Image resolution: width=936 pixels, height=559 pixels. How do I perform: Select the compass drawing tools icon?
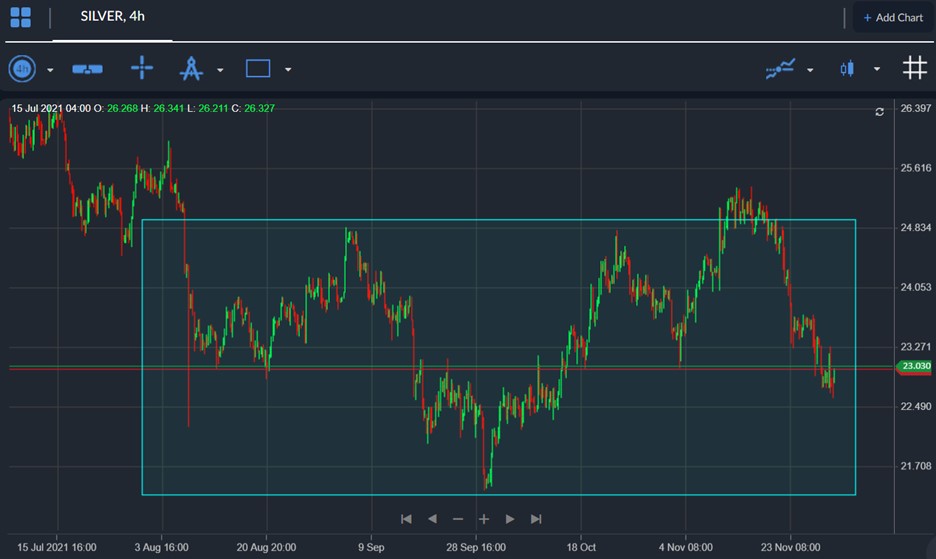[191, 69]
